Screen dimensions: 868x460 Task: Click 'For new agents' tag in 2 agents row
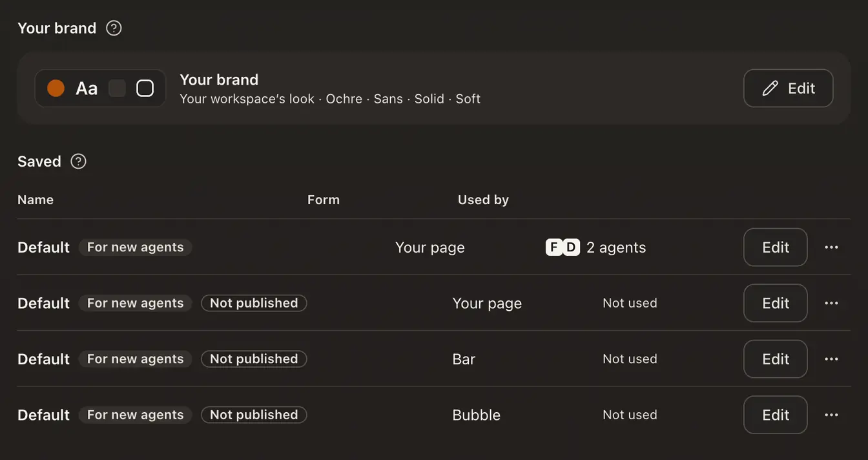coord(136,247)
